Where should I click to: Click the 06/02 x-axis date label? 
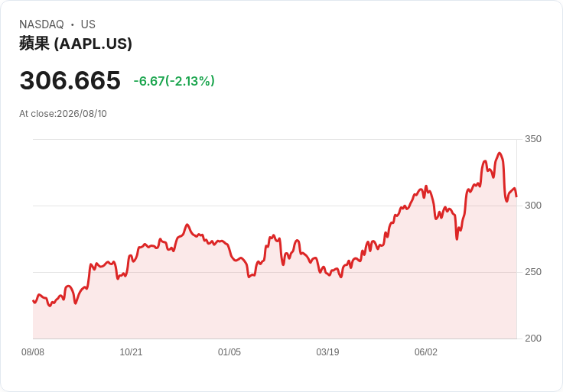426,352
